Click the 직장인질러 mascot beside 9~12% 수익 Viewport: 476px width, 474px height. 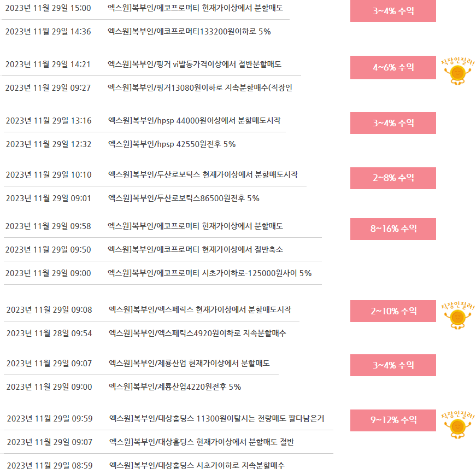click(x=457, y=424)
